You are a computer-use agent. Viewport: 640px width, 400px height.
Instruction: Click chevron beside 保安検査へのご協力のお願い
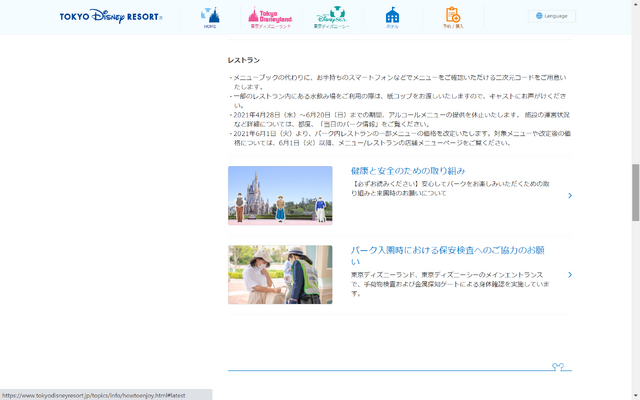click(570, 275)
